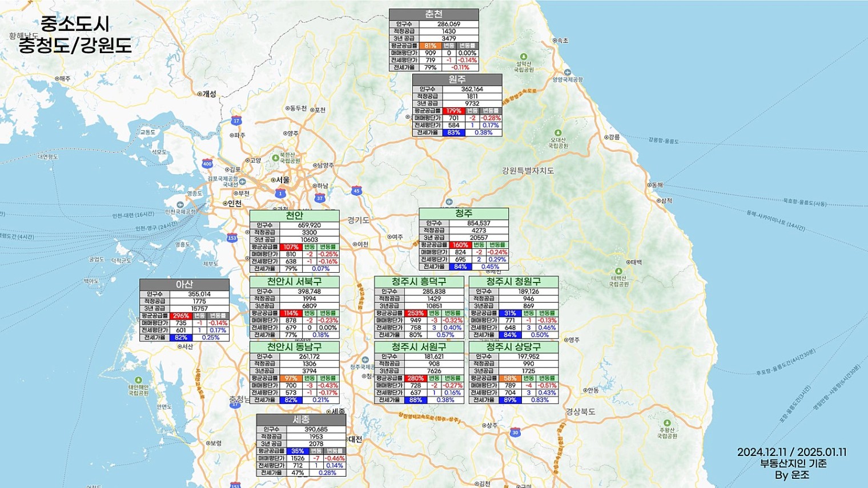Click the route 1 highway shield in Seoul

[280, 193]
